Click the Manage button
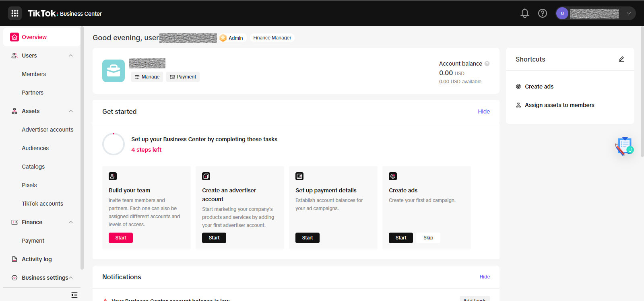 click(x=147, y=77)
